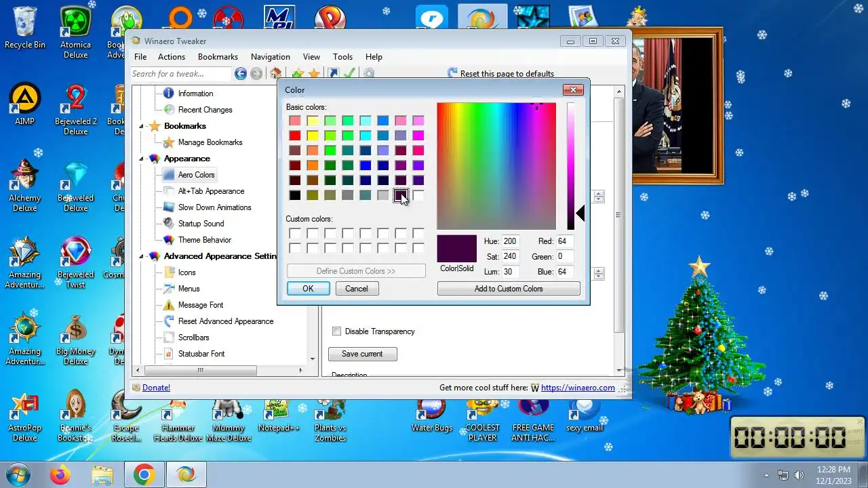Click Add to Custom Colors button

click(509, 289)
